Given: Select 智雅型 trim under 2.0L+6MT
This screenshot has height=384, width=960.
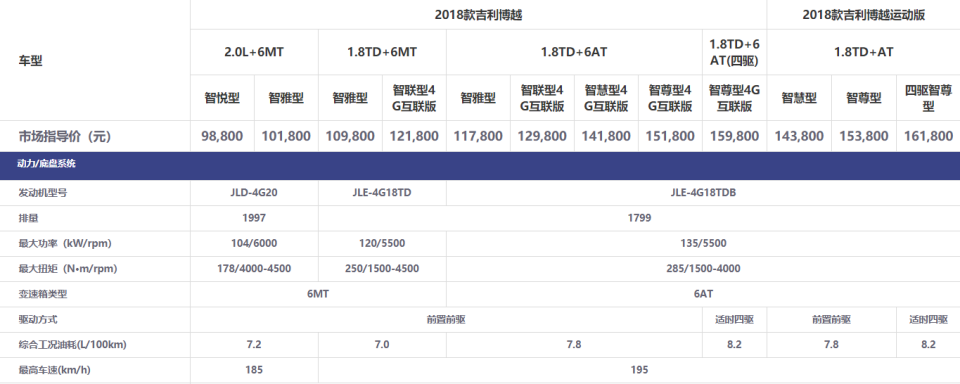Looking at the screenshot, I should [286, 98].
